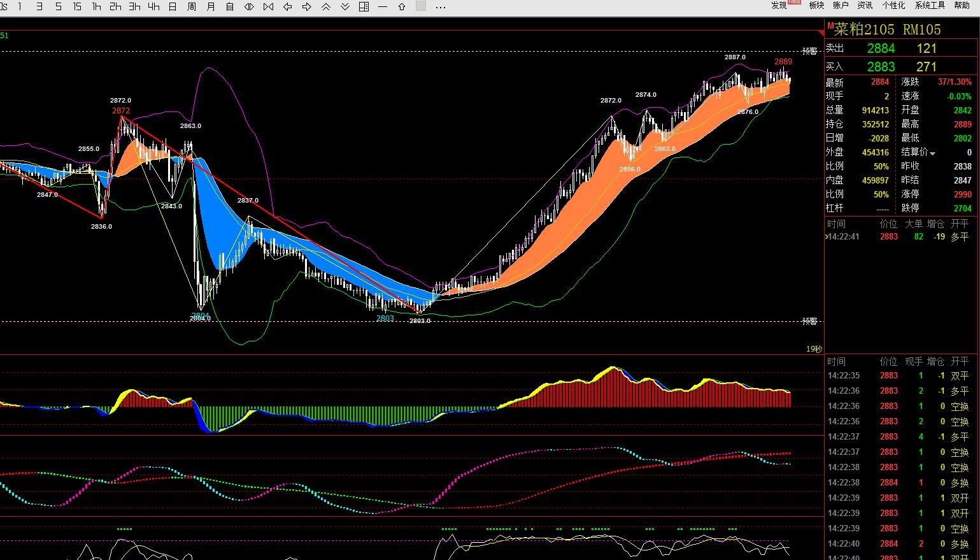This screenshot has width=980, height=560.
Task: Click the 跌停 limit-down price 2704
Action: 962,208
